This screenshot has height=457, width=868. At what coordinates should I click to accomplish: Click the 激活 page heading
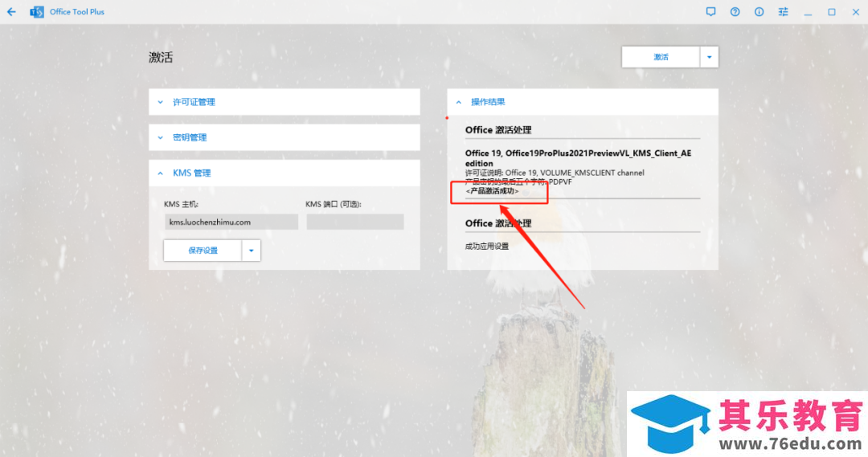[161, 57]
